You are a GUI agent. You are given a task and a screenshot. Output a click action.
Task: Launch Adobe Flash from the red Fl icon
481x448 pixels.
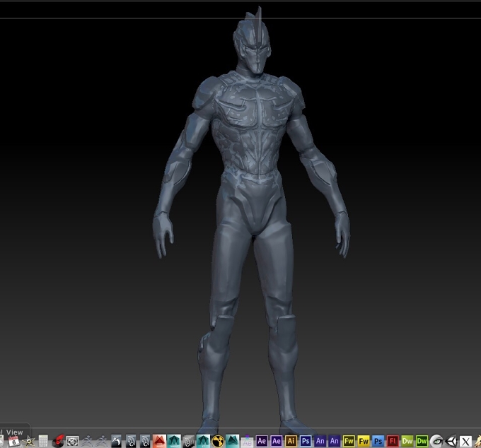[x=393, y=441]
